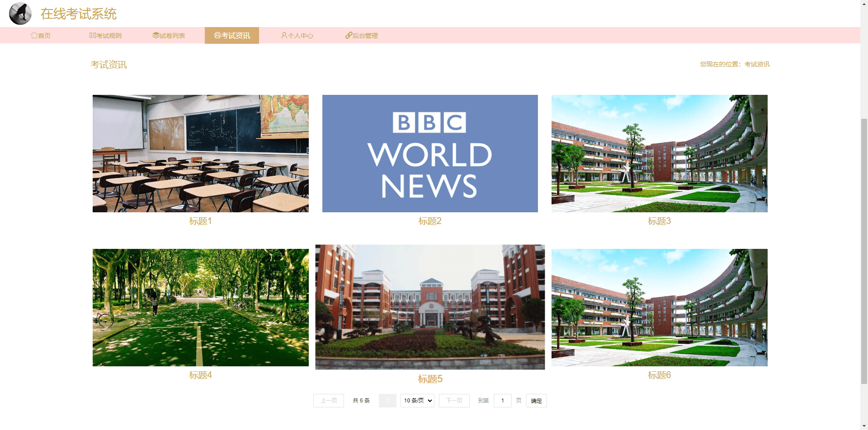Click the home icon beside 首页
The image size is (868, 430).
tap(34, 35)
